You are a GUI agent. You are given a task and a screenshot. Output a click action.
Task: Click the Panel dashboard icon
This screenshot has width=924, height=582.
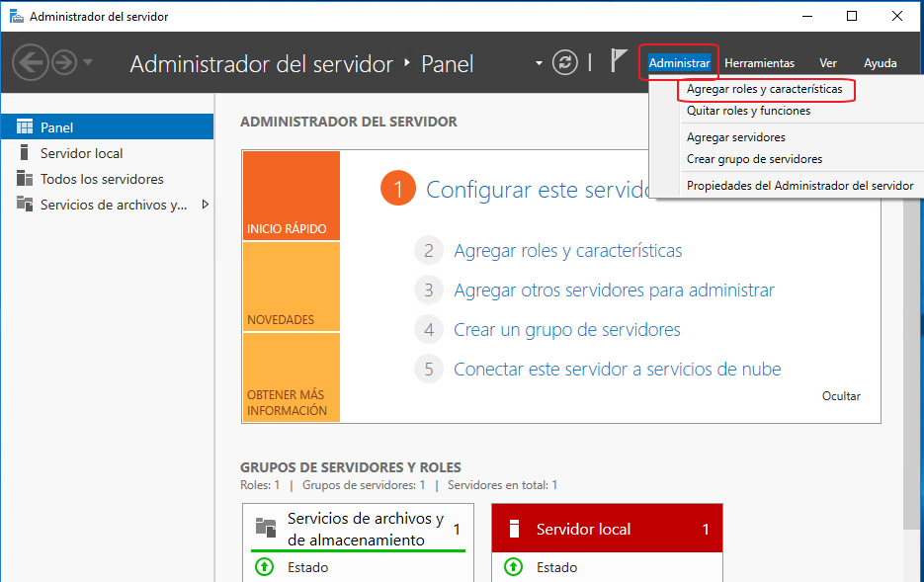(25, 126)
